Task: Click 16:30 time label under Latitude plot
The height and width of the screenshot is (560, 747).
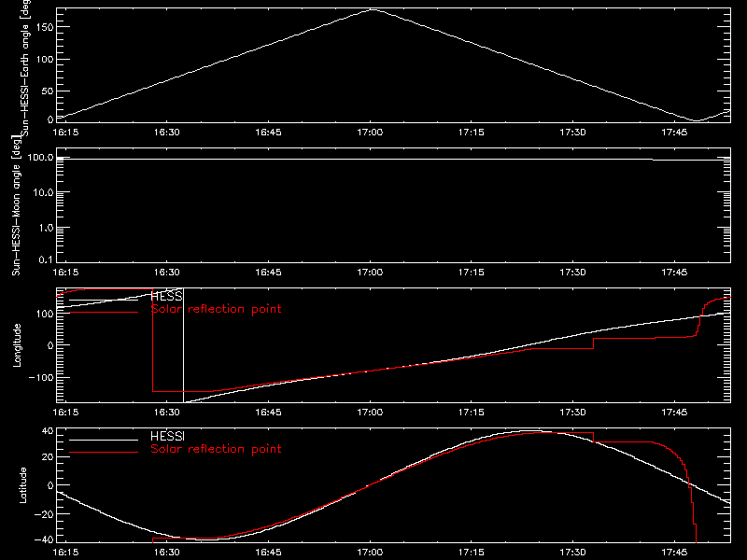Action: click(x=167, y=553)
